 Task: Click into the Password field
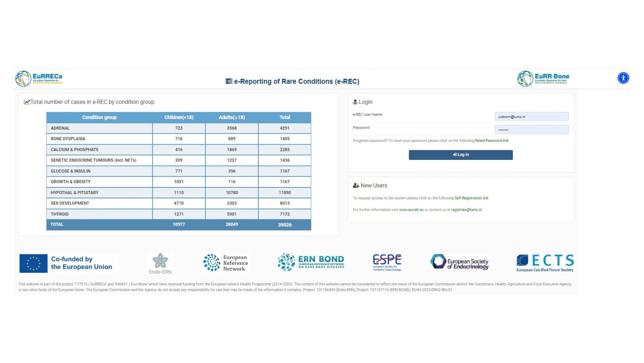click(531, 130)
